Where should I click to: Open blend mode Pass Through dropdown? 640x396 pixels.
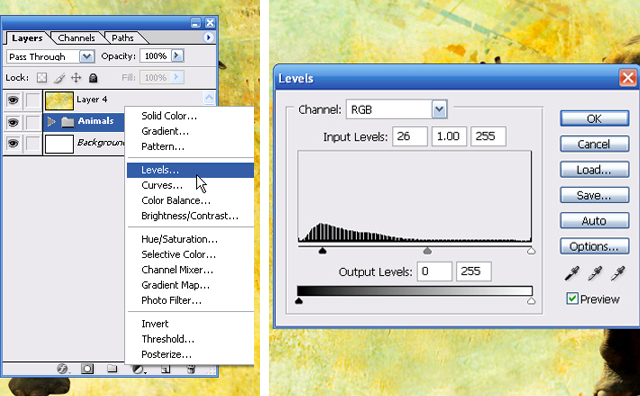coord(87,56)
